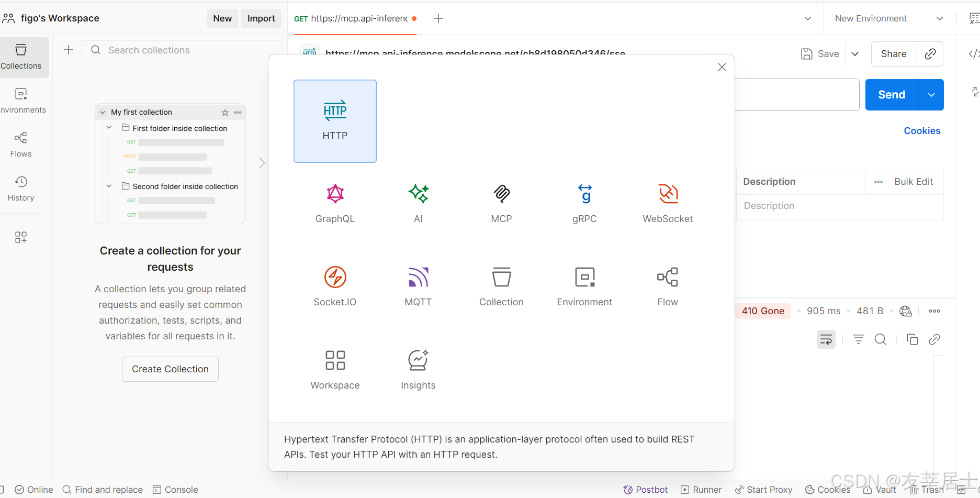Pick the MQTT request type
This screenshot has height=498, width=980.
click(418, 287)
